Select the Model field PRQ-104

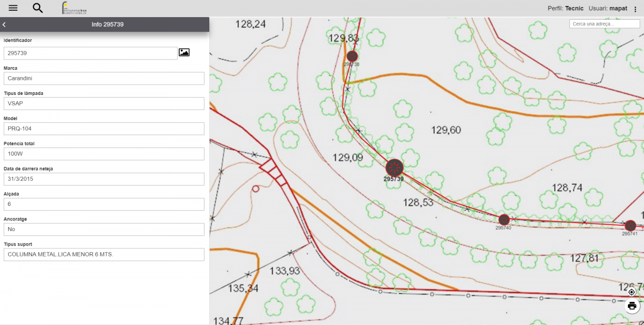click(104, 129)
